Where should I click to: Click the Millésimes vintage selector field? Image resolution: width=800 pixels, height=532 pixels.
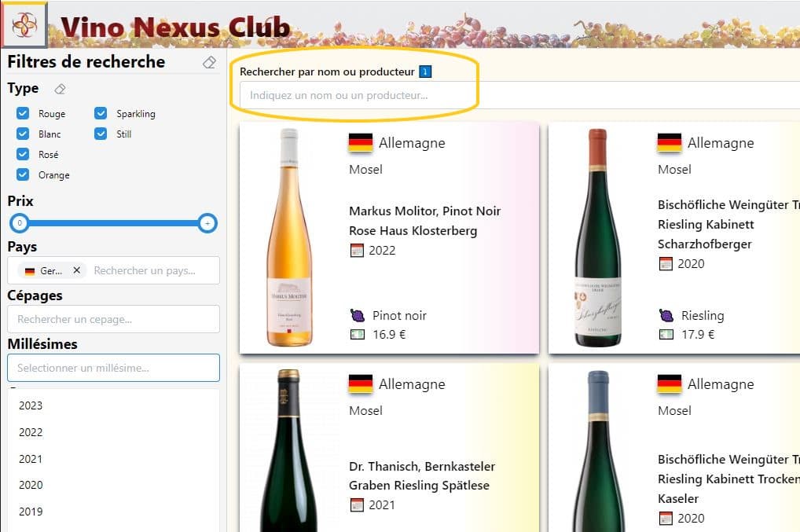point(113,368)
